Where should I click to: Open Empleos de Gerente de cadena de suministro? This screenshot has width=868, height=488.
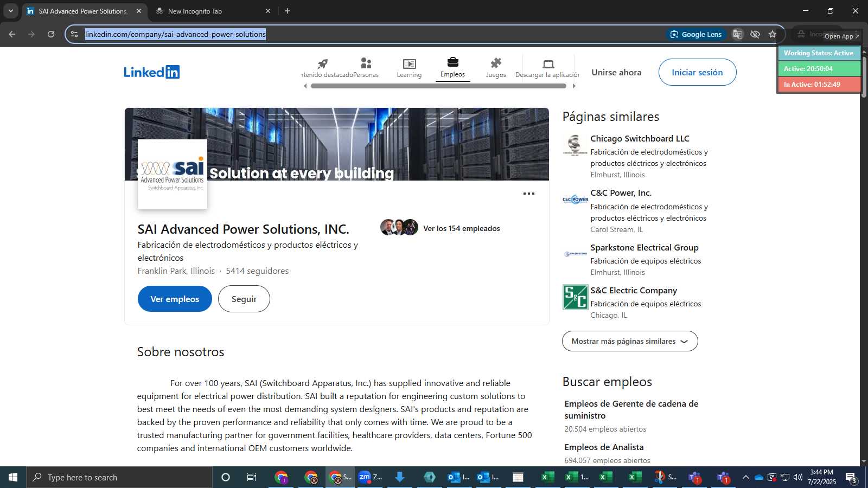[x=631, y=409]
